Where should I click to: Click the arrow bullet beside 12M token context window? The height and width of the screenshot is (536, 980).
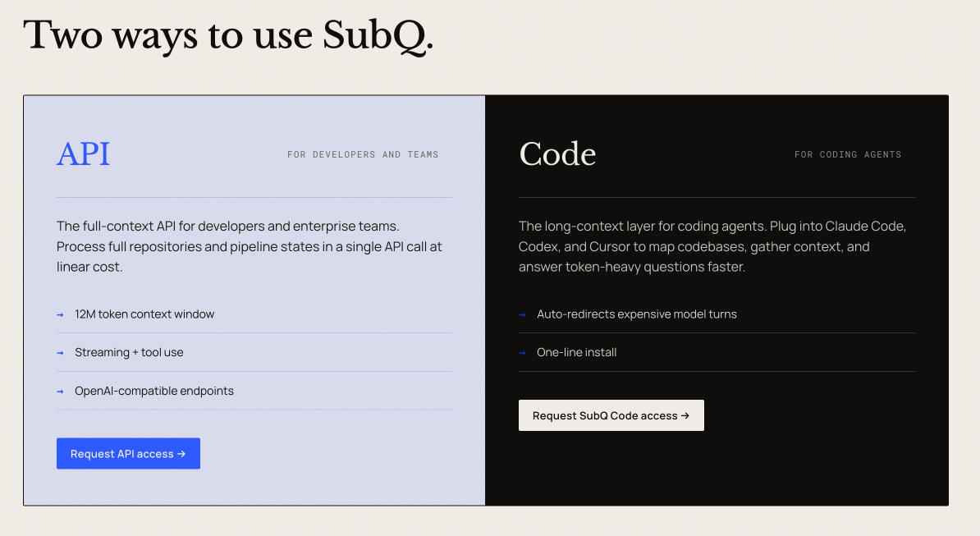tap(60, 315)
